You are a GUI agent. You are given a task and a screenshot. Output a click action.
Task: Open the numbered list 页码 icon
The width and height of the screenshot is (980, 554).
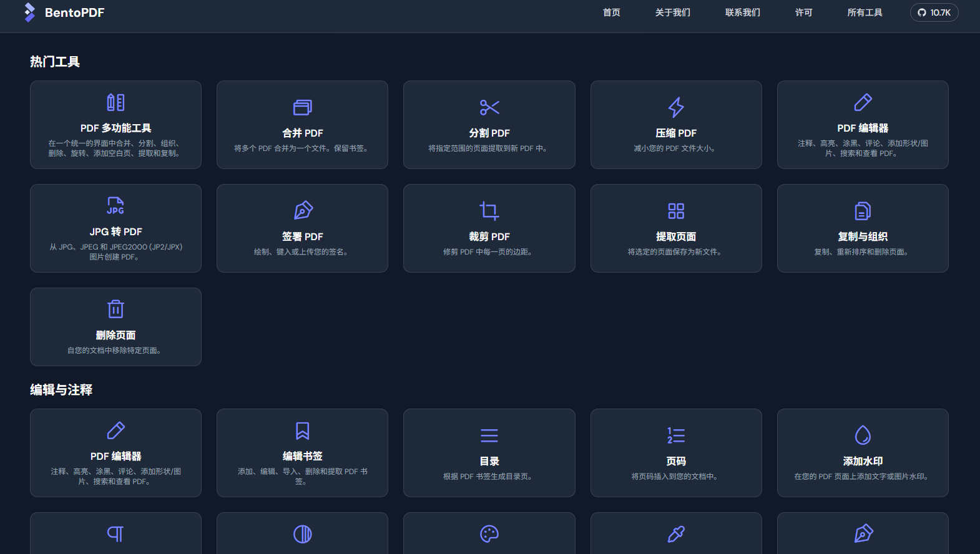676,435
